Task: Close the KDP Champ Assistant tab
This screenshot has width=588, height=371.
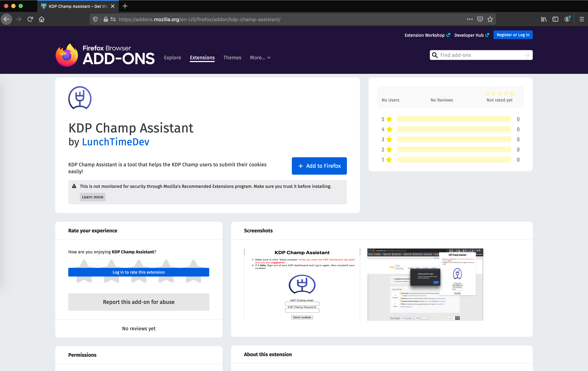Action: point(113,6)
